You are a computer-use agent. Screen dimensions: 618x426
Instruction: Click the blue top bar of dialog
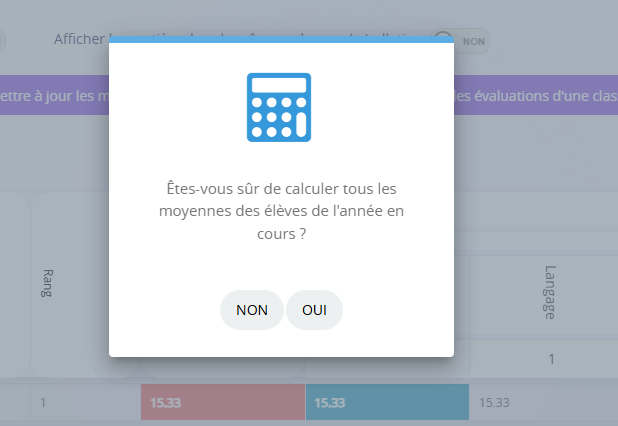pyautogui.click(x=281, y=39)
